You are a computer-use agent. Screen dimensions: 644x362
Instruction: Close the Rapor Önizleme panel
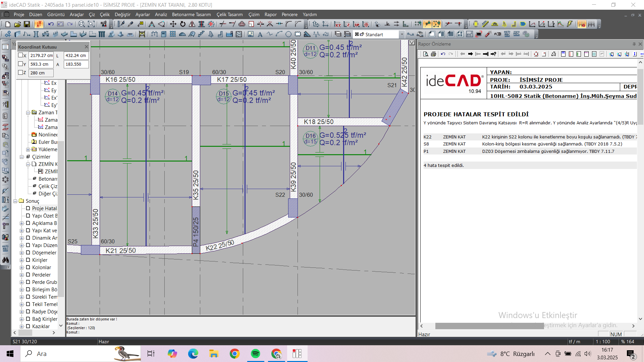(x=640, y=44)
